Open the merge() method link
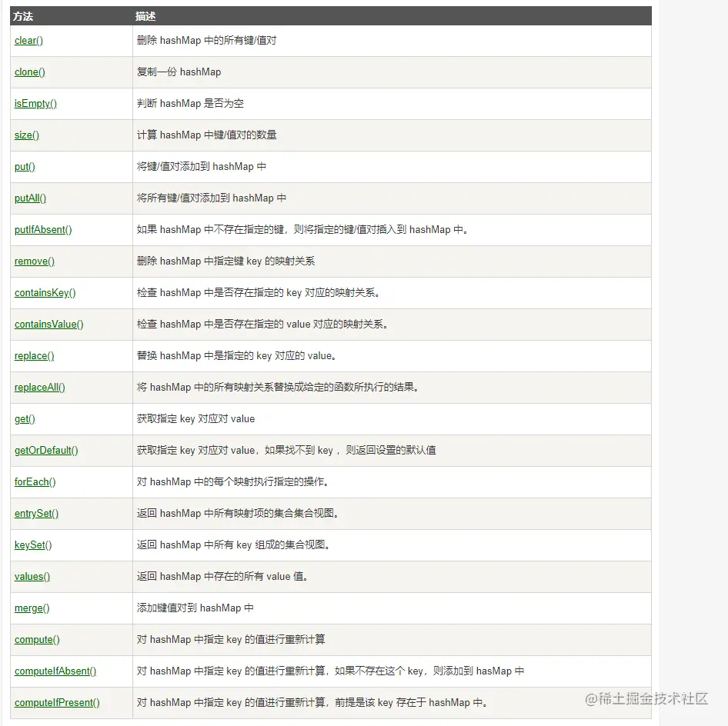The height and width of the screenshot is (726, 728). pos(32,608)
